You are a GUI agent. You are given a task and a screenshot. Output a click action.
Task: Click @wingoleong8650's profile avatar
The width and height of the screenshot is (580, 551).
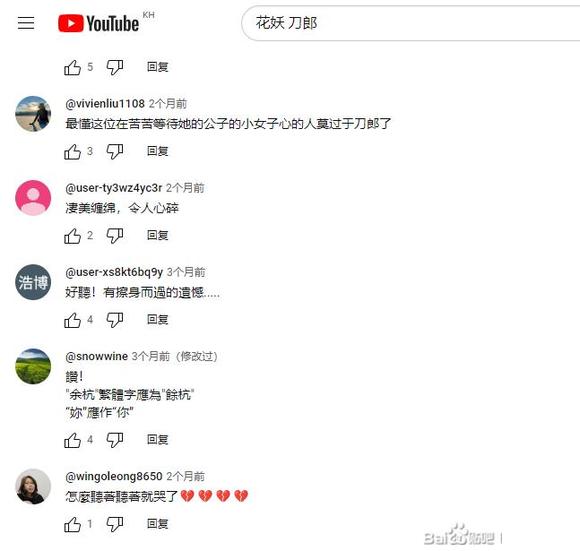[x=33, y=486]
